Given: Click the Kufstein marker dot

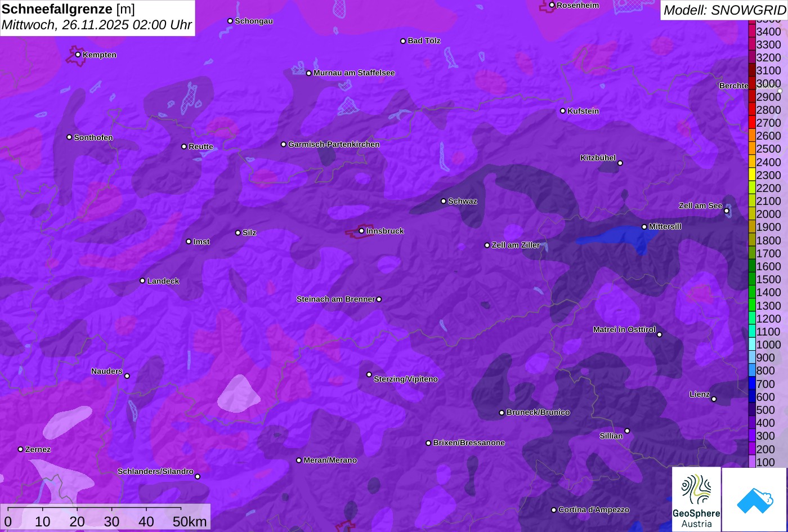Looking at the screenshot, I should click(563, 111).
